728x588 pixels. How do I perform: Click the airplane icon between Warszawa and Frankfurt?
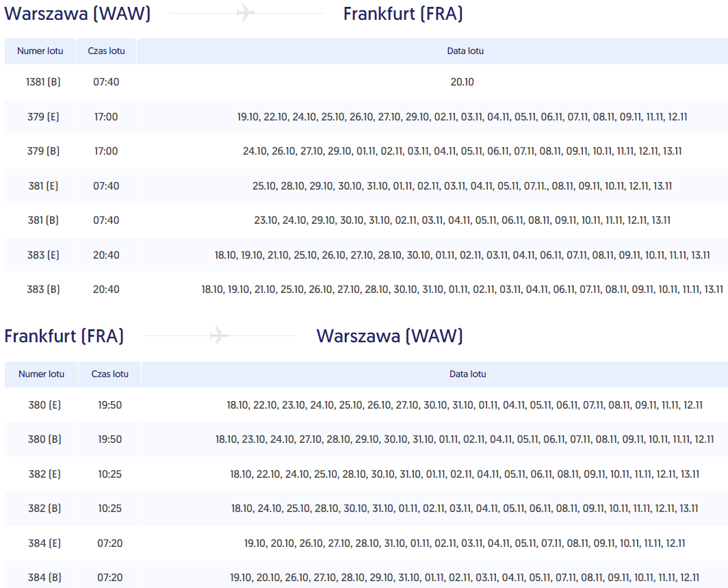click(246, 12)
